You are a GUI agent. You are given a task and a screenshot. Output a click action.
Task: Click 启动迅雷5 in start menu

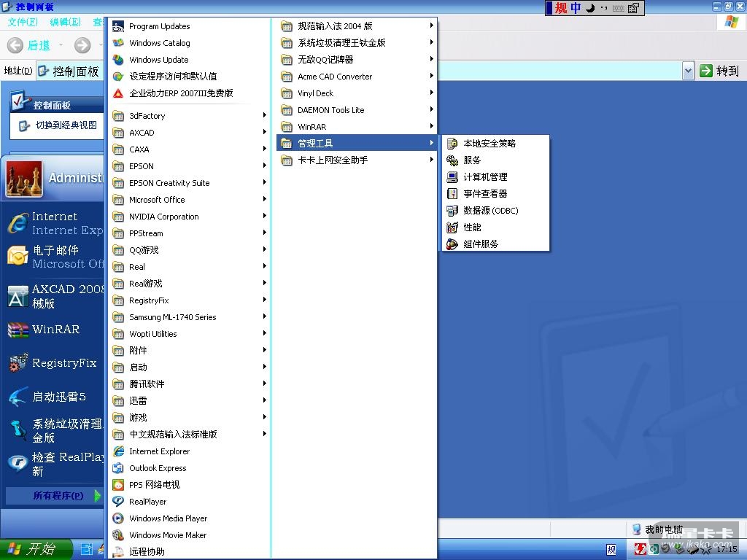pos(55,397)
